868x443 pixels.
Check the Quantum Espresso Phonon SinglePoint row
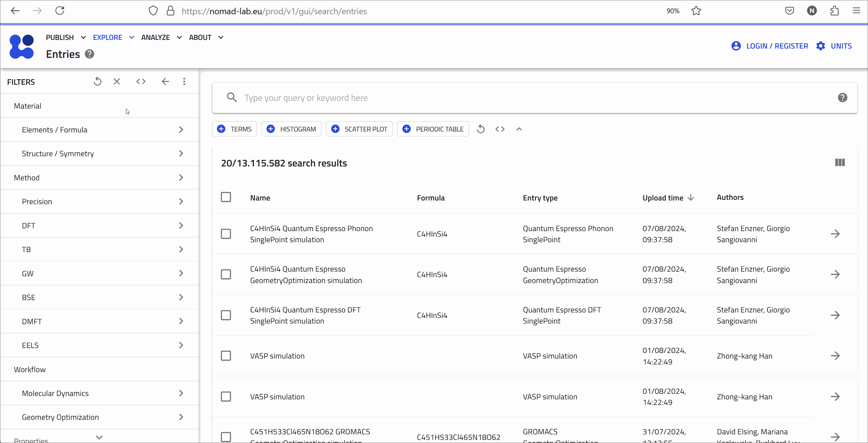226,234
